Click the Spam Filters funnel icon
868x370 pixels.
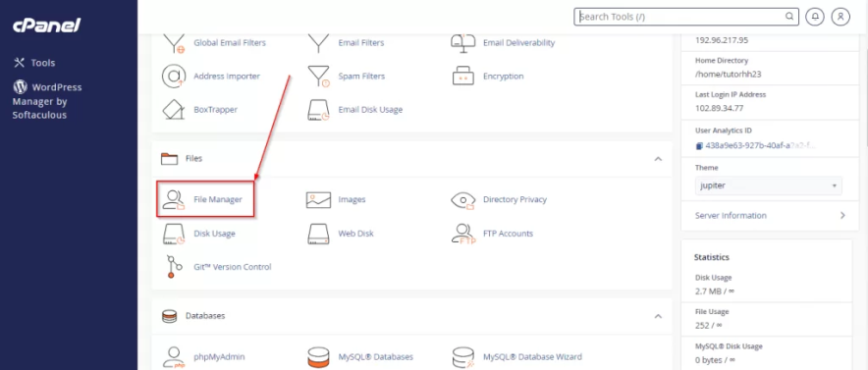[x=318, y=77]
